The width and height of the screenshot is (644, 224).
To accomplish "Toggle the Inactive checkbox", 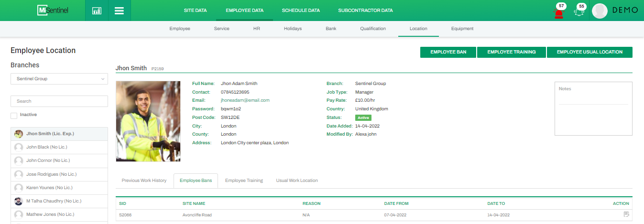I will click(14, 115).
